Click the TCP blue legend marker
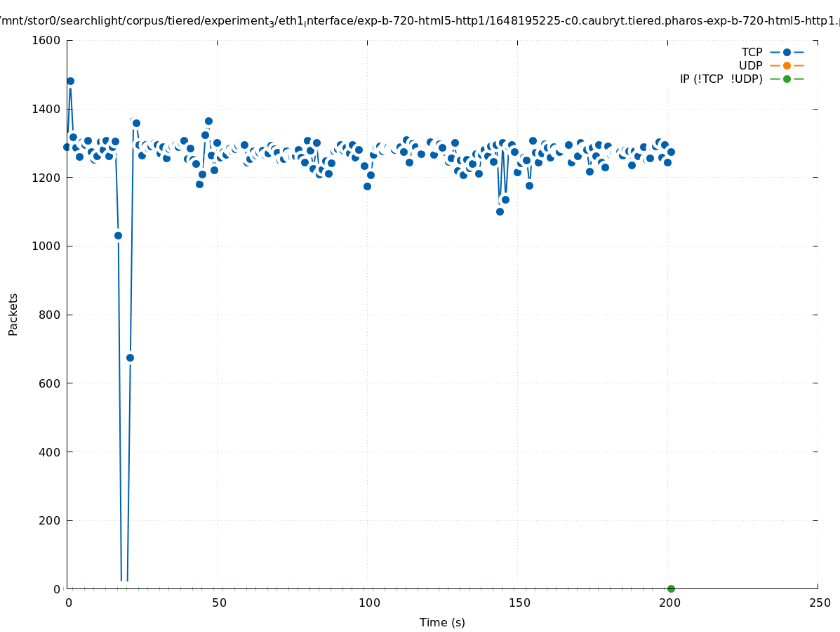 click(787, 52)
